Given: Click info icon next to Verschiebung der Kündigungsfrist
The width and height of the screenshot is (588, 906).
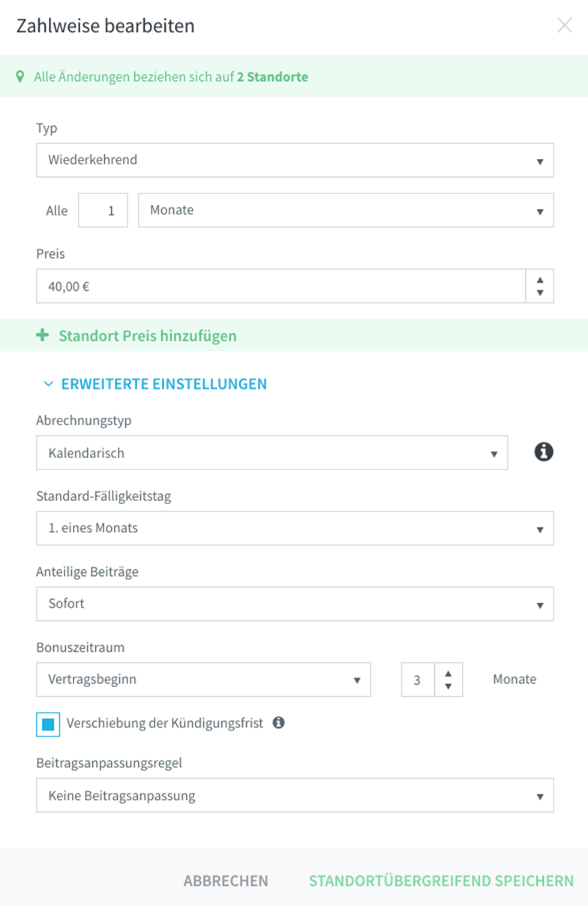Looking at the screenshot, I should point(279,724).
